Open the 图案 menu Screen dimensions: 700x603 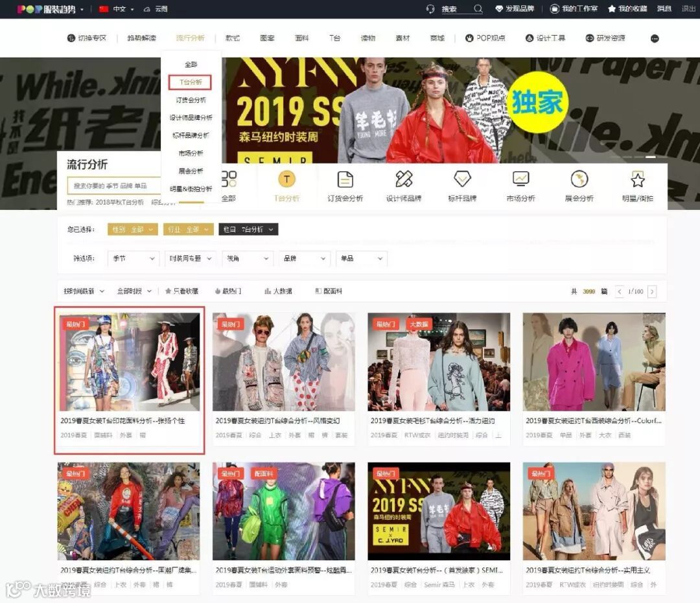(x=267, y=38)
